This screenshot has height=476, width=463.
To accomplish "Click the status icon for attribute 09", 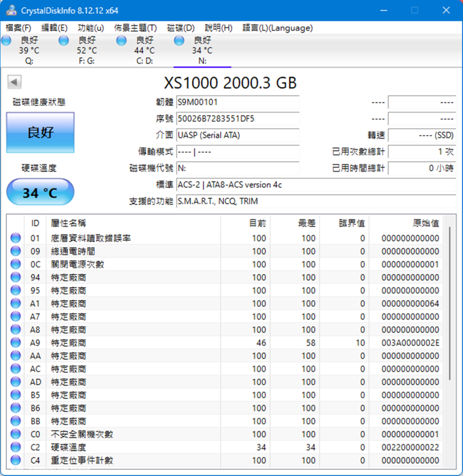I will (15, 251).
